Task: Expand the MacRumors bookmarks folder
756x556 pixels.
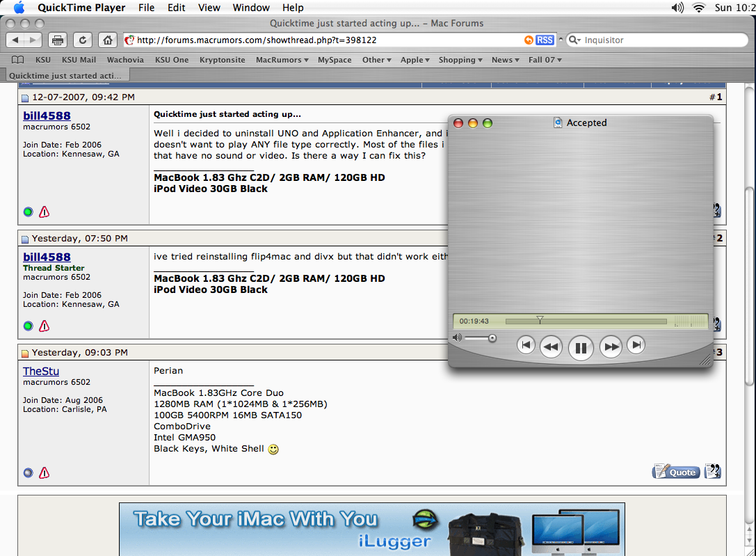Action: (282, 60)
